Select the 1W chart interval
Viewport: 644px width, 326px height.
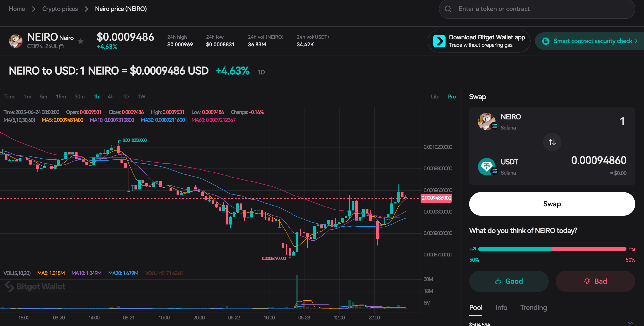[141, 97]
